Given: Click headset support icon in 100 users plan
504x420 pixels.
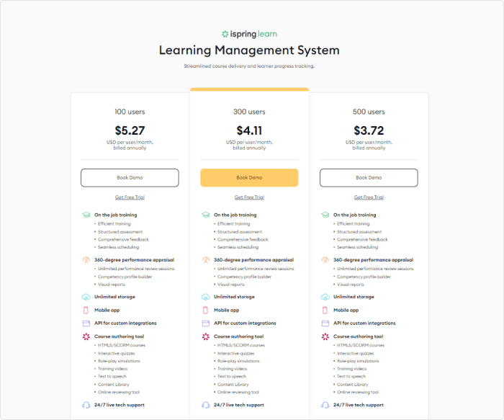Looking at the screenshot, I should coord(86,405).
